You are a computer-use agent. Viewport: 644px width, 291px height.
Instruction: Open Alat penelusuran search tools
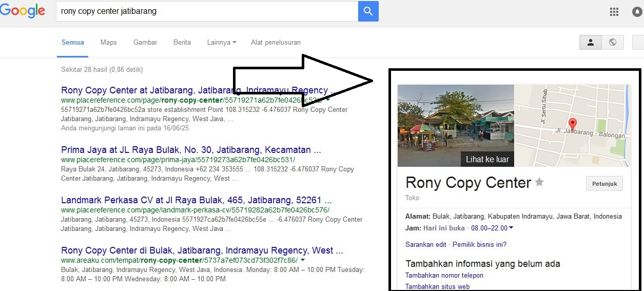click(276, 43)
